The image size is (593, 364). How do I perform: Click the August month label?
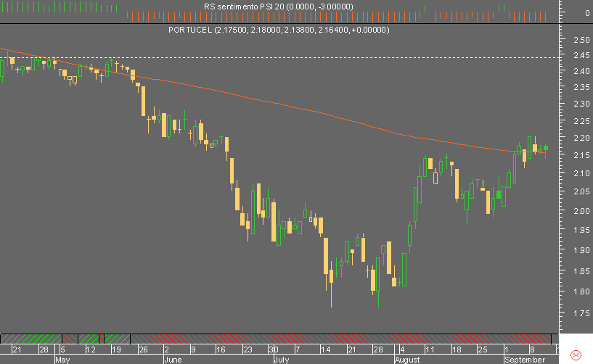(407, 360)
